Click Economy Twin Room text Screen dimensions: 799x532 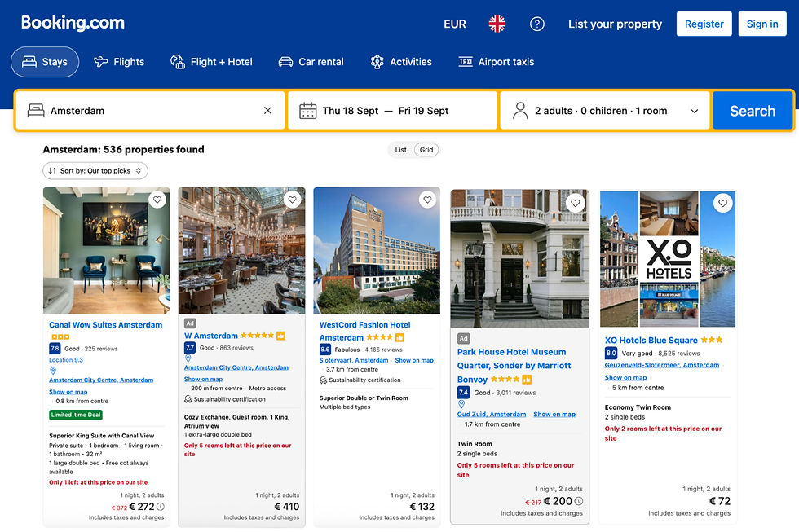[638, 407]
